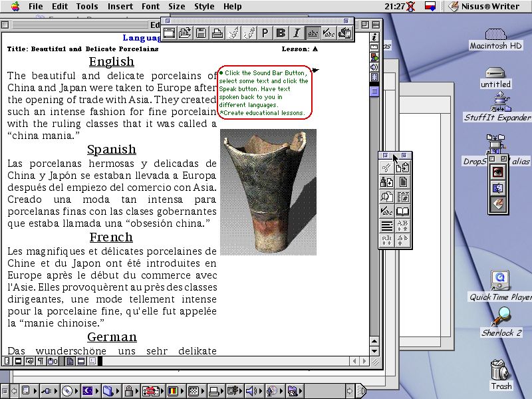Click the dark page icon in the small palette
532x399 pixels.
403,182
